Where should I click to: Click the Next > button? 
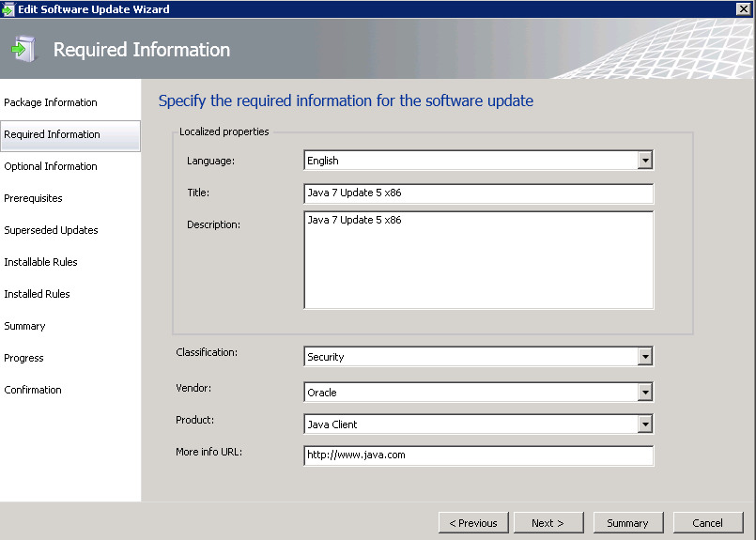pyautogui.click(x=548, y=523)
